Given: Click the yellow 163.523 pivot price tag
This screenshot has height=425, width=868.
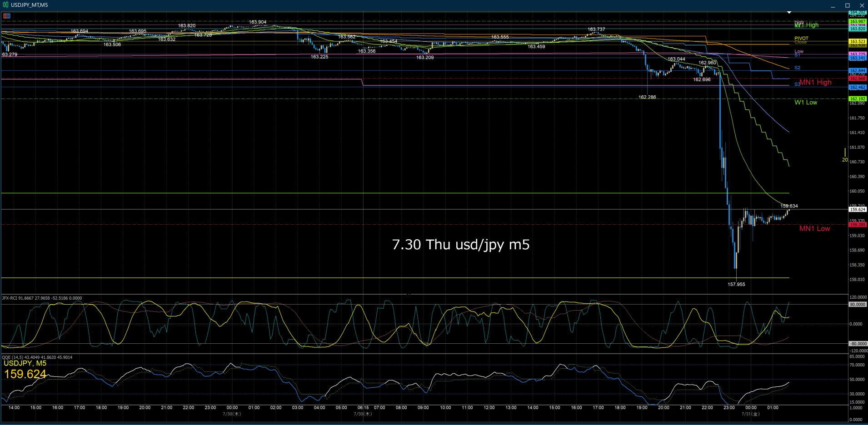Looking at the screenshot, I should [x=858, y=41].
